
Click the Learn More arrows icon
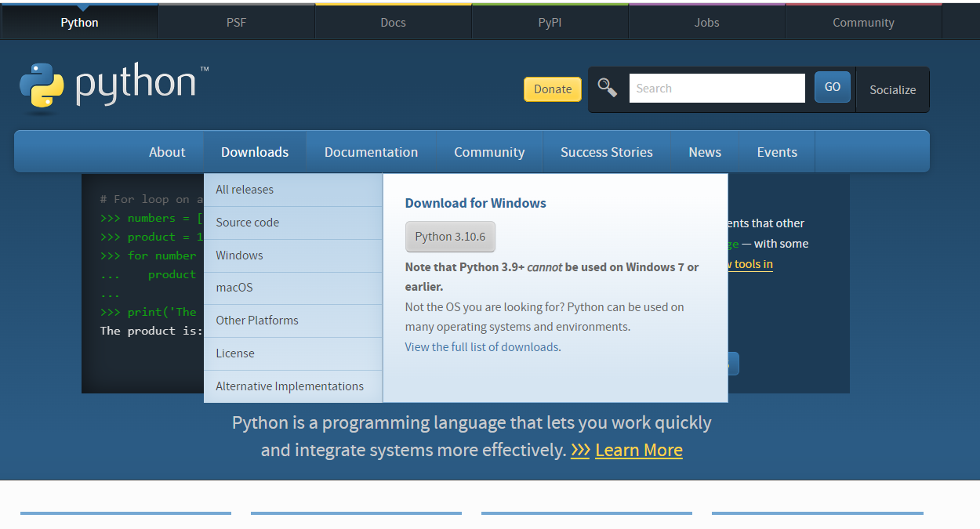tap(580, 451)
